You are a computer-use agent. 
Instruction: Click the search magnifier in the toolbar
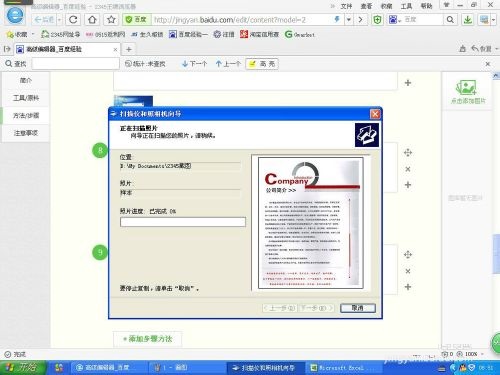pyautogui.click(x=450, y=20)
